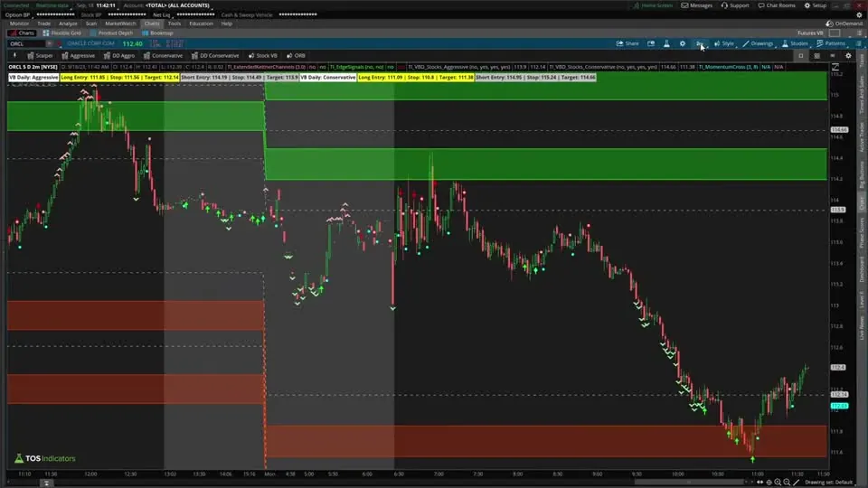Viewport: 868px width, 488px height.
Task: Click the monitor icon beside the grid icon
Action: (x=833, y=56)
